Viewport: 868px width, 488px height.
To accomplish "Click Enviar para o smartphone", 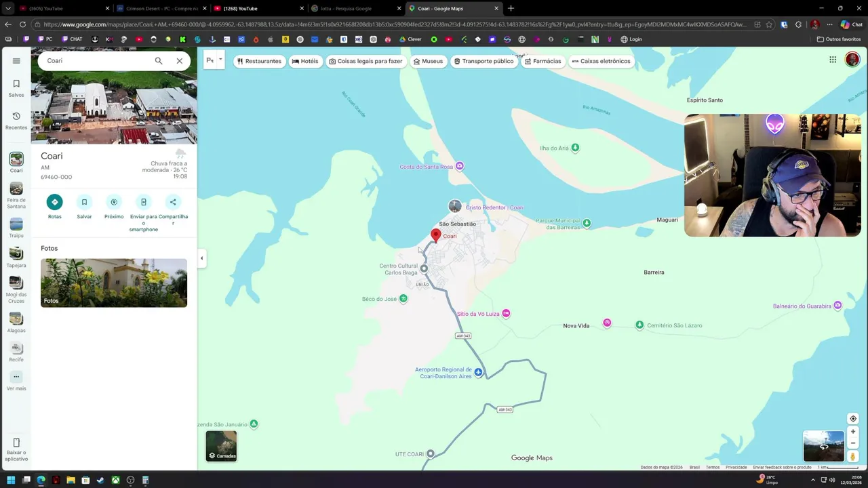I will 143,202.
